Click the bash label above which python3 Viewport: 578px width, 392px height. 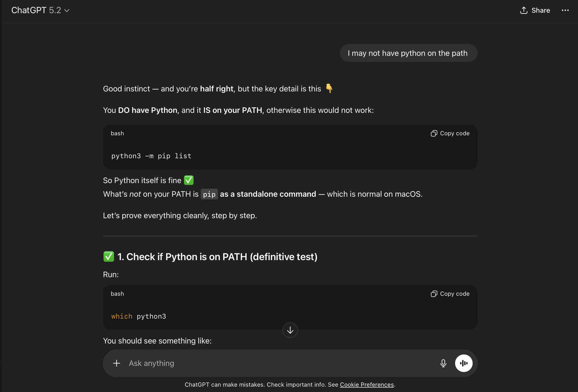117,294
